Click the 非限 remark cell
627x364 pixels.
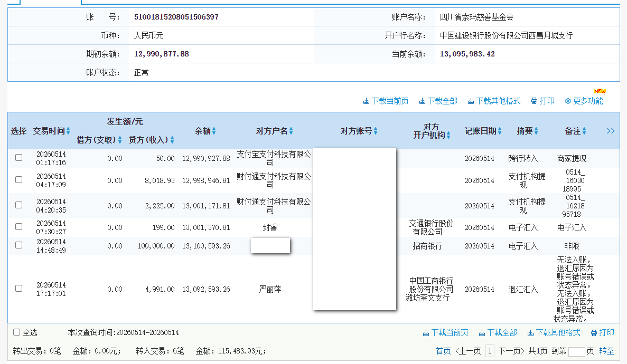(x=572, y=246)
